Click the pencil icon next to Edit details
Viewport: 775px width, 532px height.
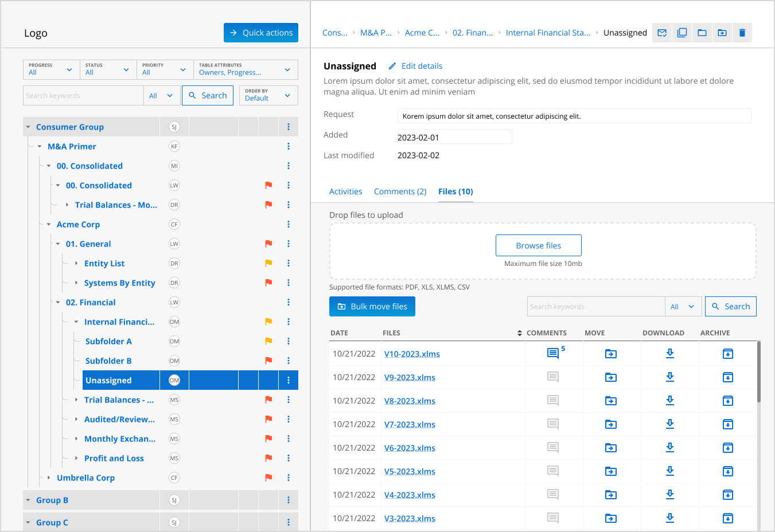(x=392, y=66)
